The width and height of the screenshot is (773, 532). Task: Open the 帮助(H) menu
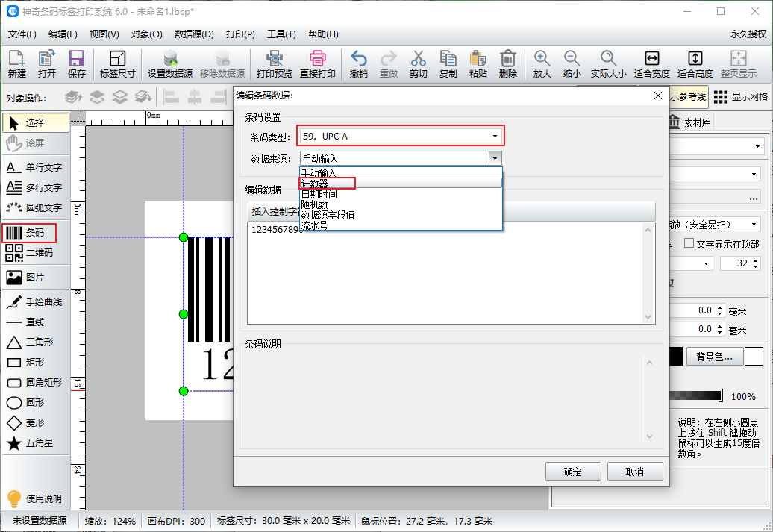click(323, 34)
